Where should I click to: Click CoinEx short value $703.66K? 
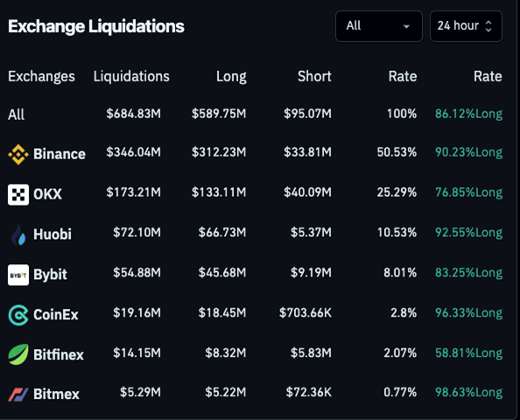click(306, 312)
